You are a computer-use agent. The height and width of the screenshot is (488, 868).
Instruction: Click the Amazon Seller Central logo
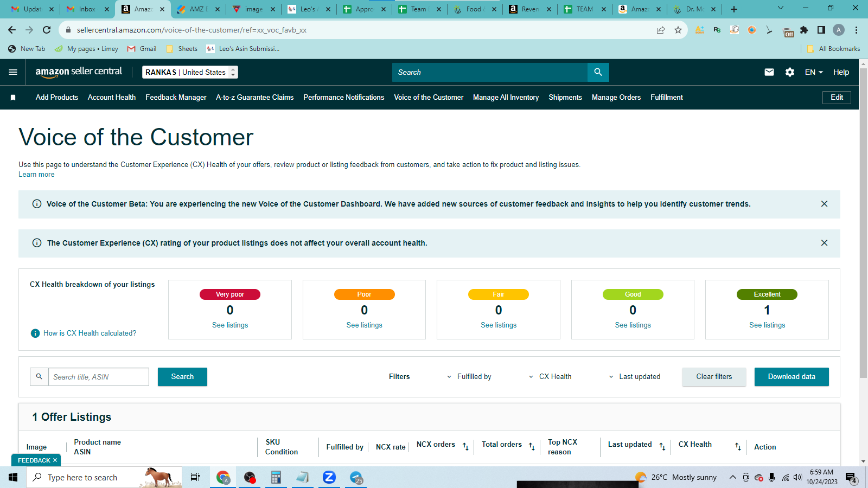pyautogui.click(x=79, y=72)
